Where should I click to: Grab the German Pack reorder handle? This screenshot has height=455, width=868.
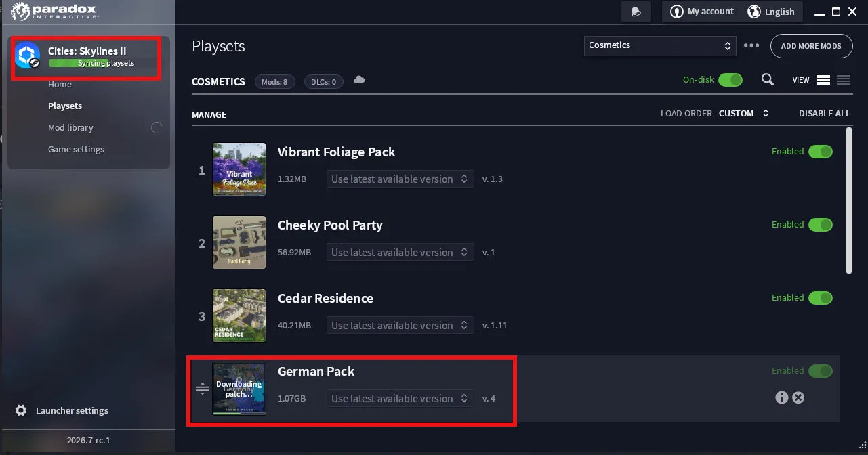pyautogui.click(x=202, y=389)
